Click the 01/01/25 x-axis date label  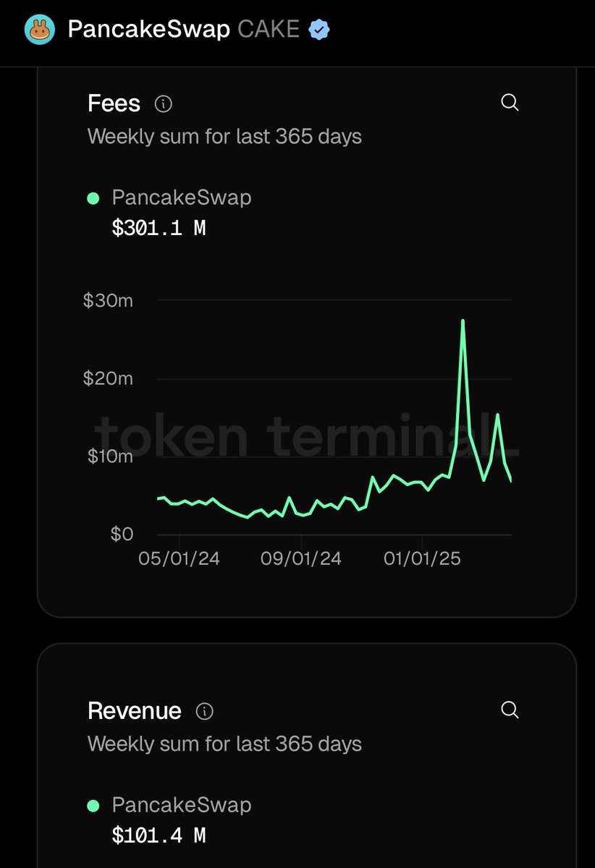tap(422, 559)
